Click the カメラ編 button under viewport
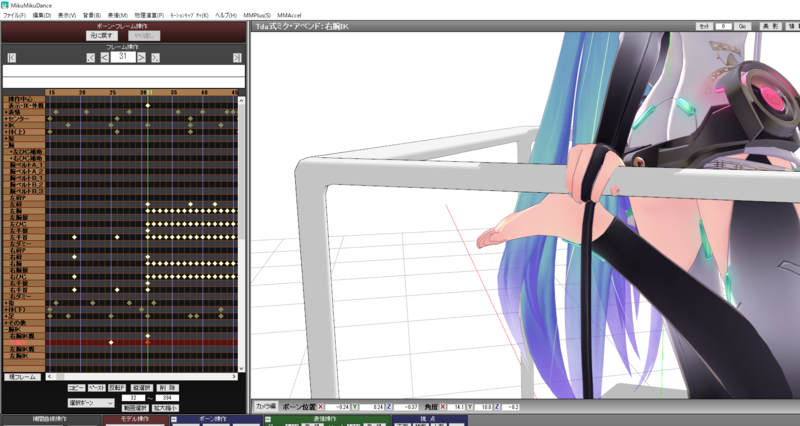This screenshot has width=800, height=426. tap(265, 407)
